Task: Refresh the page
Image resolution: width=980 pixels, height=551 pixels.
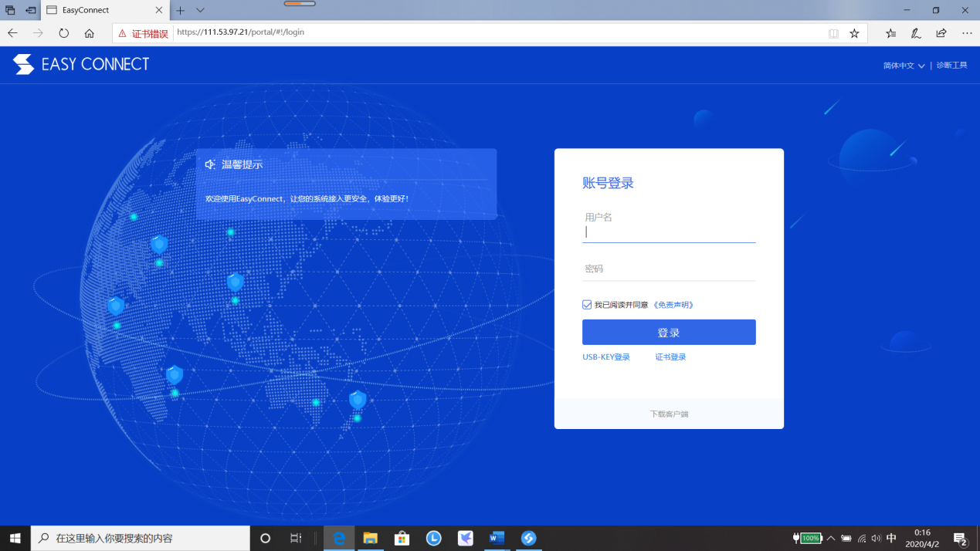Action: point(64,33)
